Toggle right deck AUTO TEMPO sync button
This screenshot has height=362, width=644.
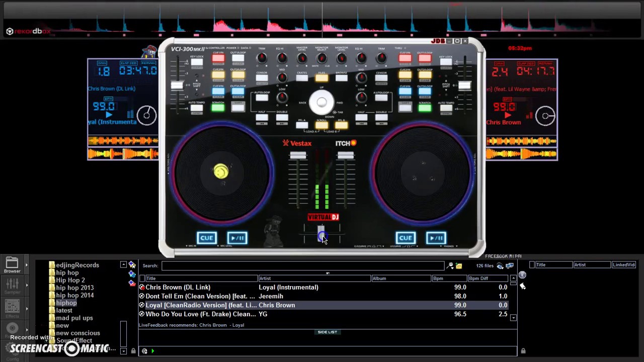click(x=446, y=107)
